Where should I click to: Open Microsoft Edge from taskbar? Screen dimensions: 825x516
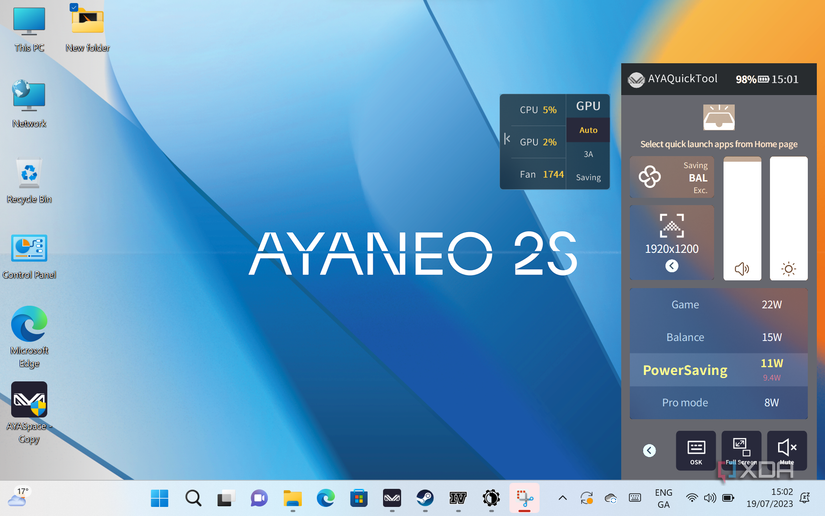(326, 498)
